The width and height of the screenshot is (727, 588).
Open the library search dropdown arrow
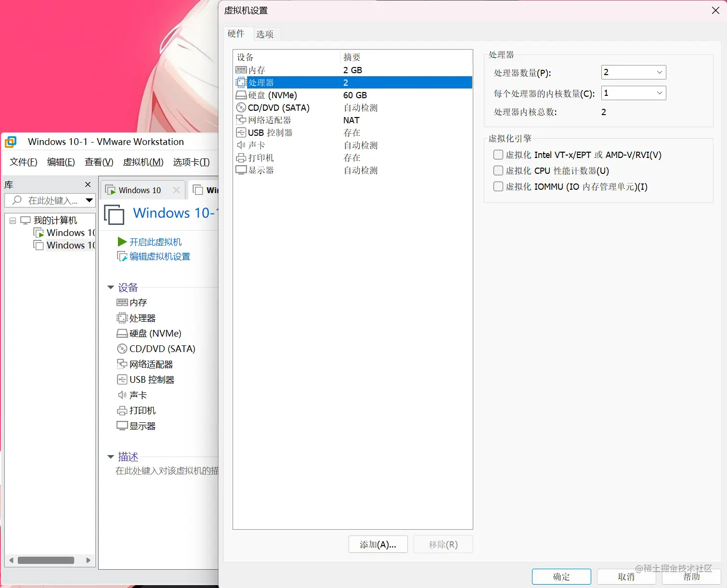click(89, 200)
